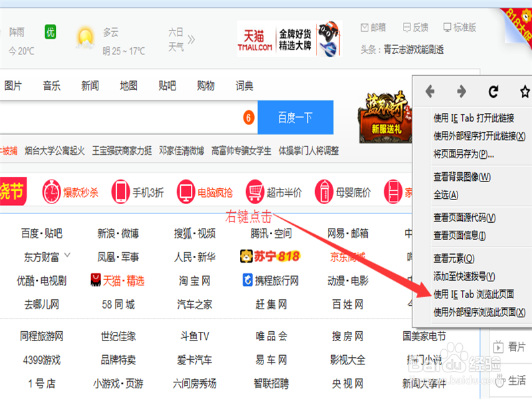532x399 pixels.
Task: Choose 查看背景图像(W)
Action: tap(462, 177)
